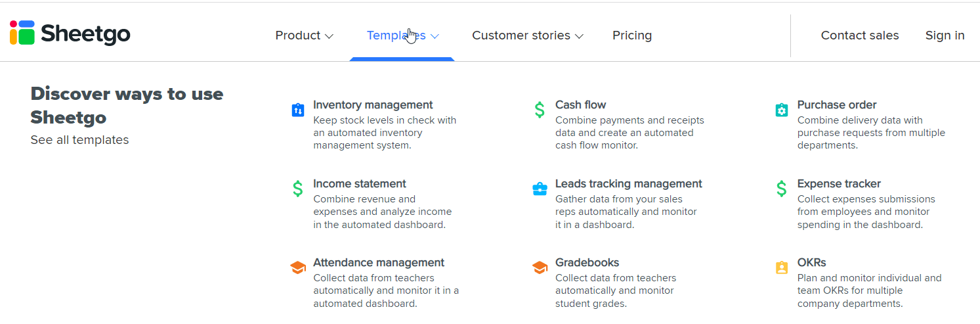Open the See all templates link
The height and width of the screenshot is (324, 980).
click(79, 140)
